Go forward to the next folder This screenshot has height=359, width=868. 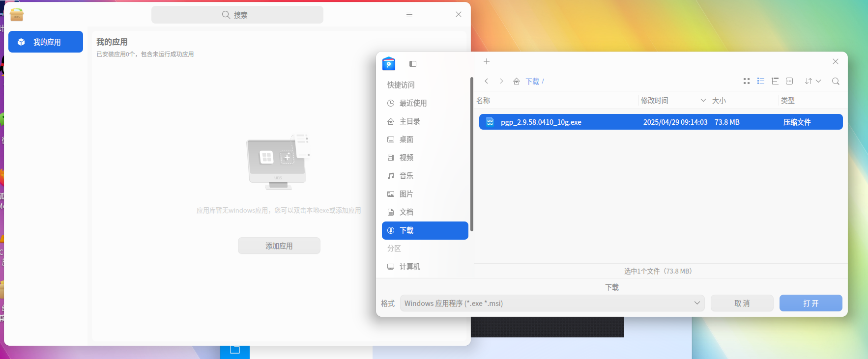[x=501, y=81]
